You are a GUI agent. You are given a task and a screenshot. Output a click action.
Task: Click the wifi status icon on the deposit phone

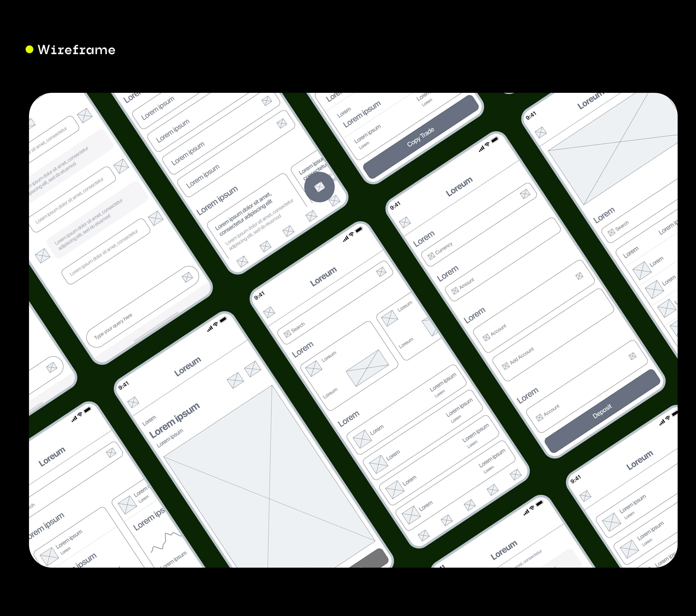[488, 145]
